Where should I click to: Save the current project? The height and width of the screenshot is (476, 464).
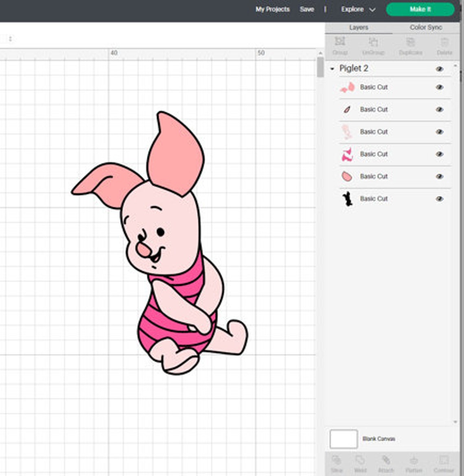point(307,9)
